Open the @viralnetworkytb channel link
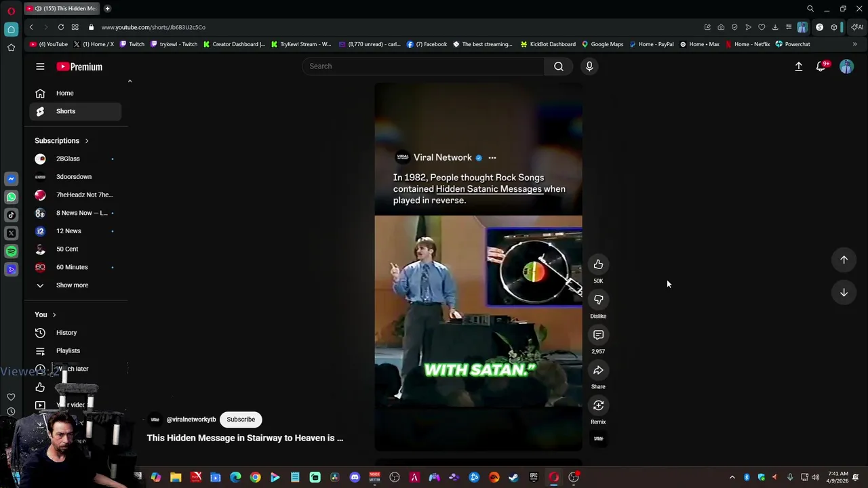 (191, 420)
